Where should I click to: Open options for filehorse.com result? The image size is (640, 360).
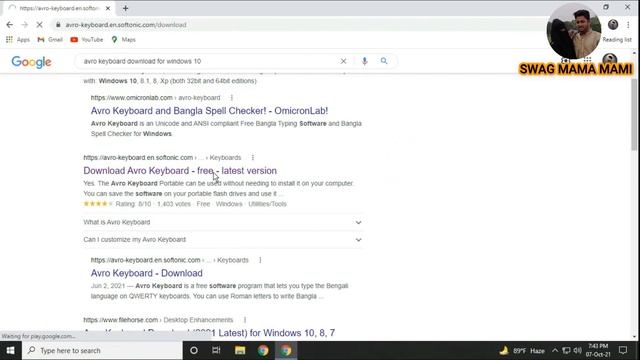[244, 320]
